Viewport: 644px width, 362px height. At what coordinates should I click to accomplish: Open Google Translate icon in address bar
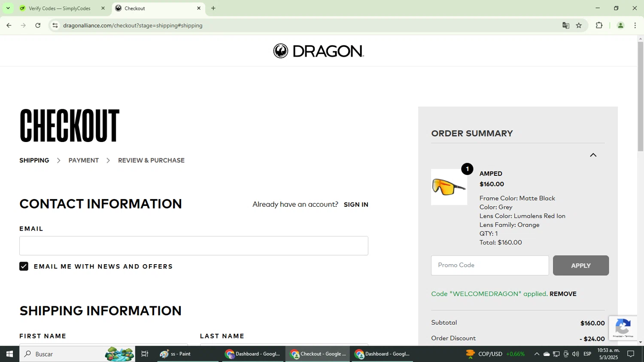(x=566, y=25)
